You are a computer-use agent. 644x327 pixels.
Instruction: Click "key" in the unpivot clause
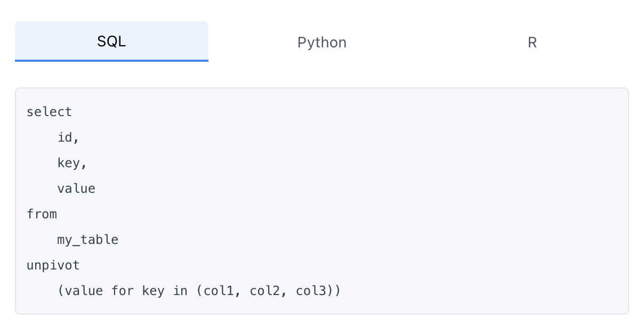coord(153,291)
